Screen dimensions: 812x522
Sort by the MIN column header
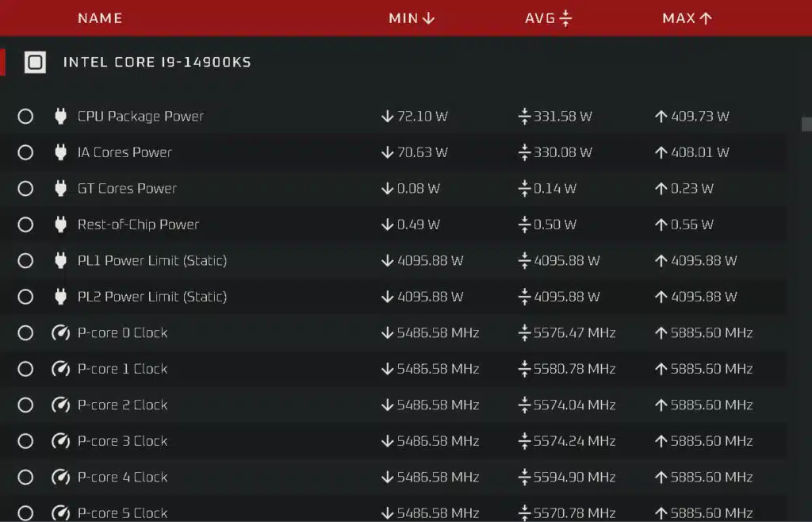coord(412,18)
